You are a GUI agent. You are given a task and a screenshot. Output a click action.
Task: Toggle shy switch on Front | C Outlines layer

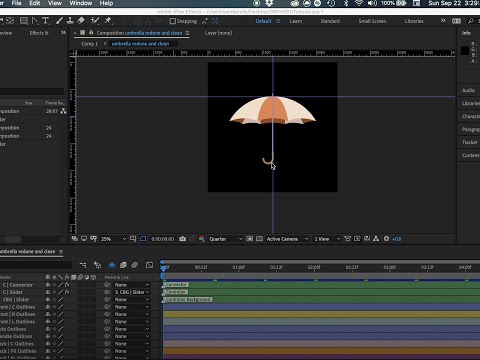48,307
